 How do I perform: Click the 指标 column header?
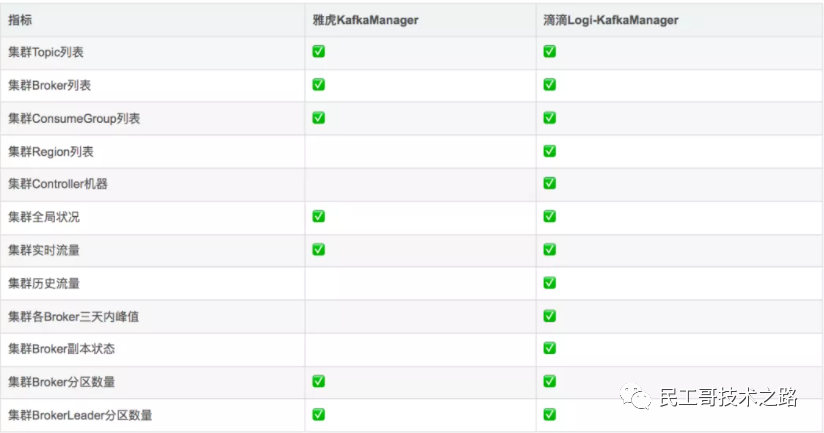(20, 20)
